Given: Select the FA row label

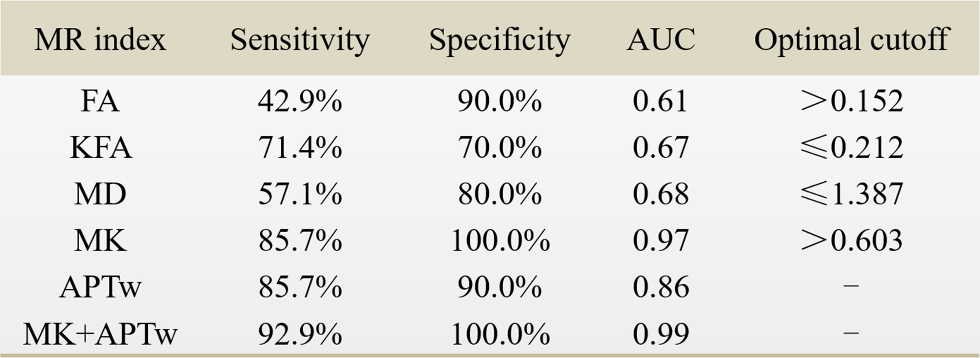Looking at the screenshot, I should (x=100, y=101).
